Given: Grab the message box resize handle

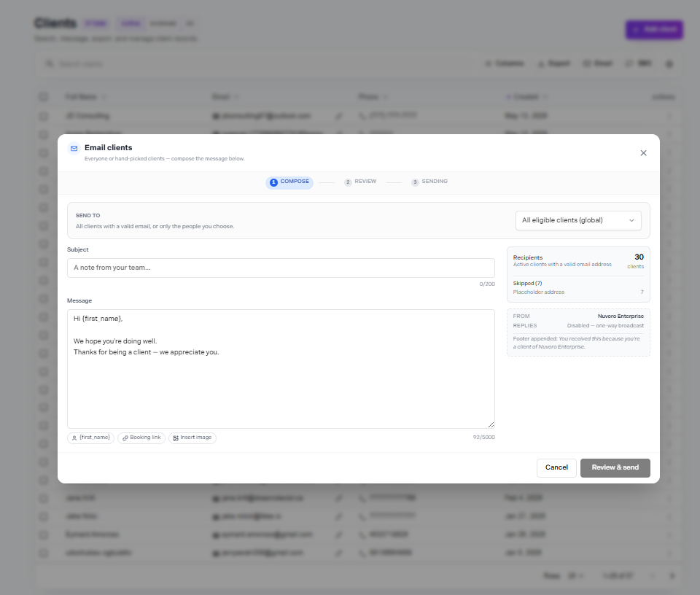Looking at the screenshot, I should point(491,424).
